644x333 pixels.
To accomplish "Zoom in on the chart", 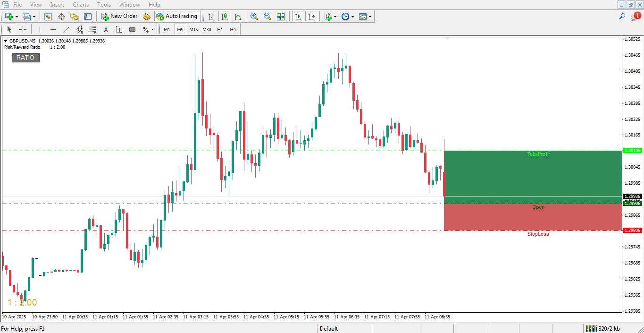I will click(253, 16).
